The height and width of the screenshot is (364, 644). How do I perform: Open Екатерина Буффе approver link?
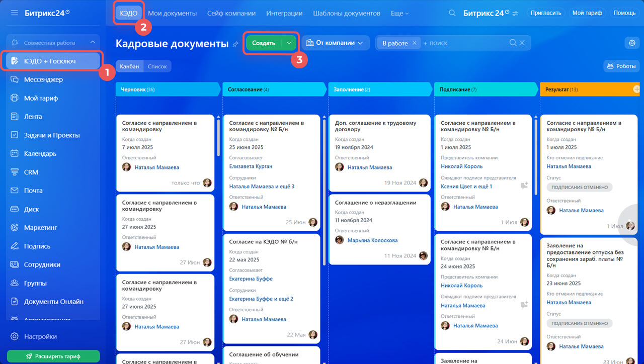click(251, 279)
